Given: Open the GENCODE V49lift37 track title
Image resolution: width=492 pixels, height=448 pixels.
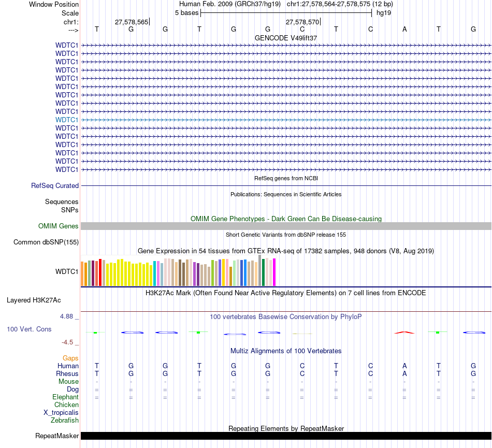Looking at the screenshot, I should point(286,38).
